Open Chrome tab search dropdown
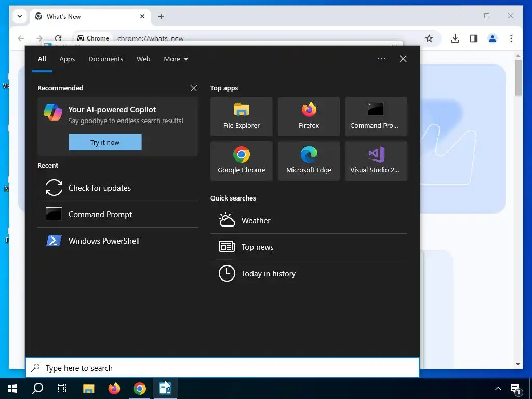This screenshot has height=399, width=532. [20, 16]
